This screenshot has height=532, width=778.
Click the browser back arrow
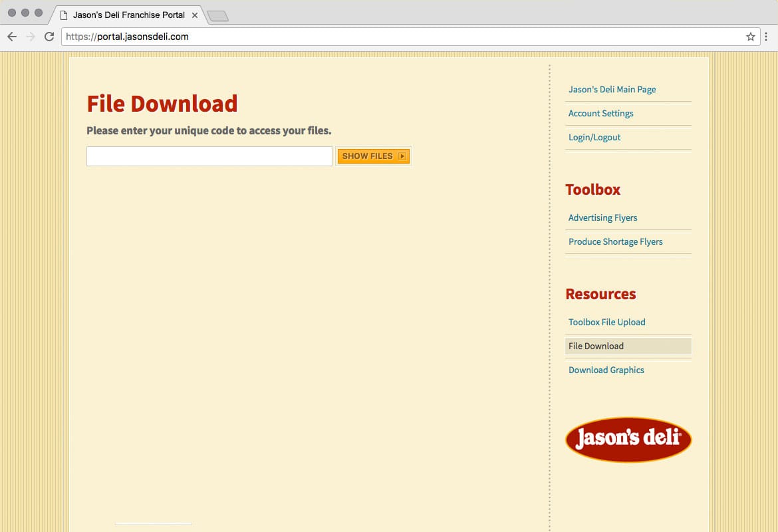click(x=11, y=37)
